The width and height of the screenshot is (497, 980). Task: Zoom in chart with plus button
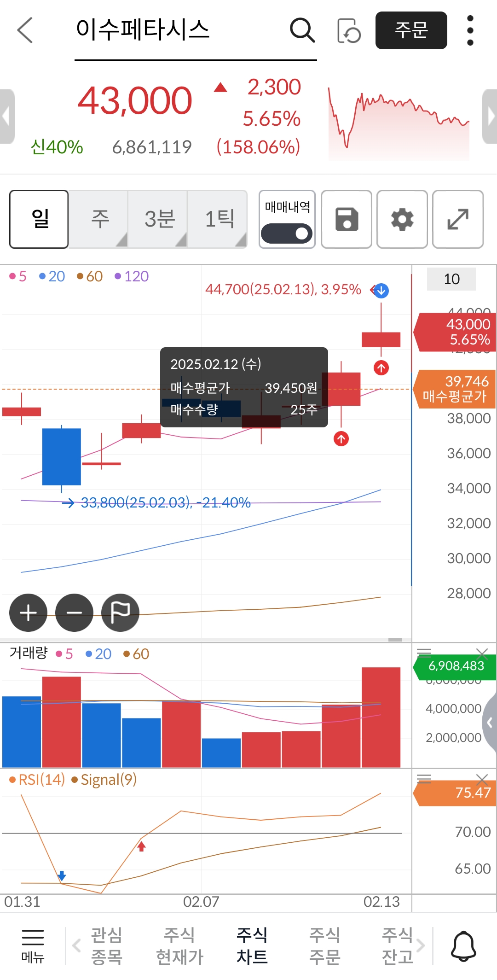[29, 613]
